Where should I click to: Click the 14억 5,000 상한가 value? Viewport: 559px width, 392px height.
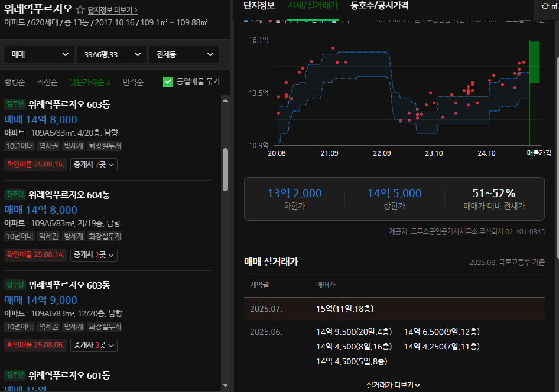(395, 193)
